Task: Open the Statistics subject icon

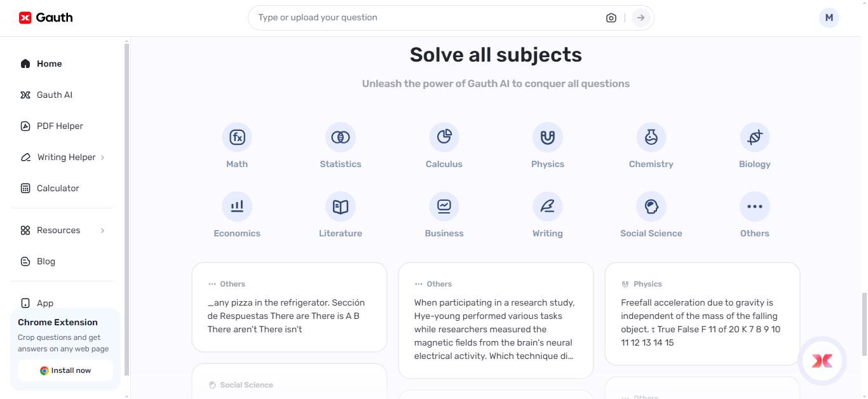Action: click(x=340, y=137)
